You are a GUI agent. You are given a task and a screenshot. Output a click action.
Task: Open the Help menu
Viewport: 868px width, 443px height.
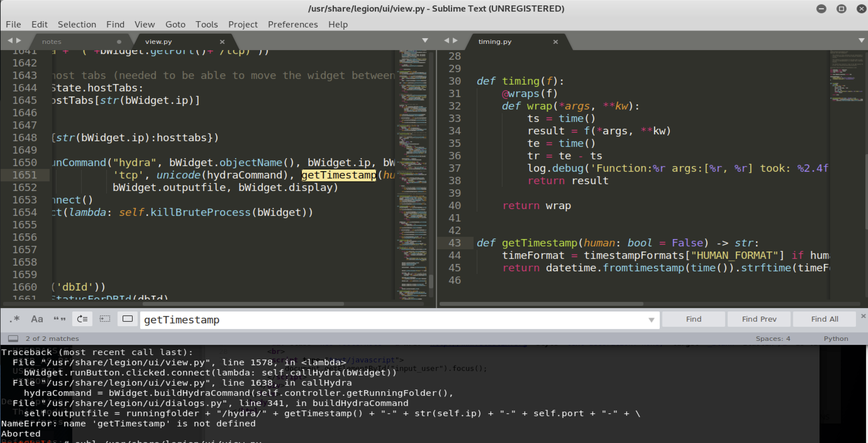click(x=338, y=25)
